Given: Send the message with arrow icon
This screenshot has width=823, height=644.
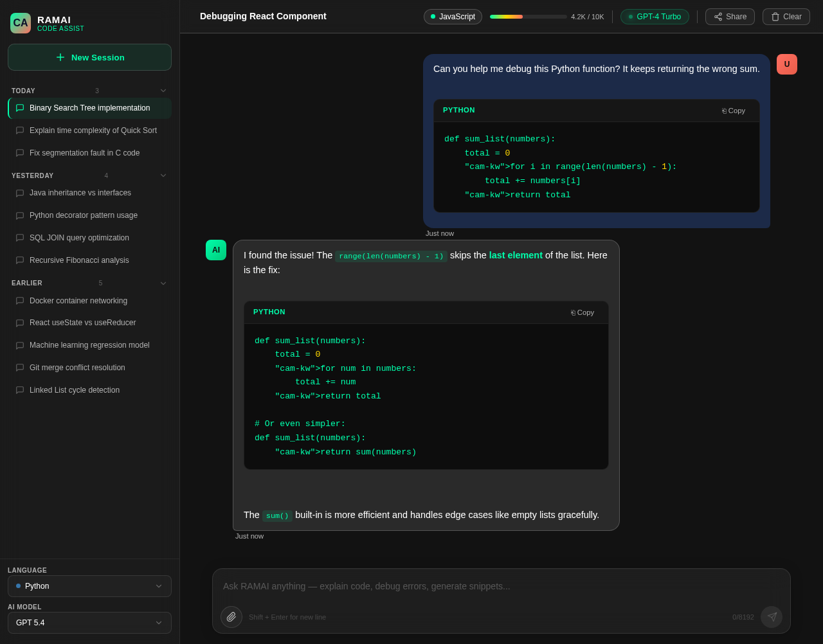Looking at the screenshot, I should [x=772, y=617].
